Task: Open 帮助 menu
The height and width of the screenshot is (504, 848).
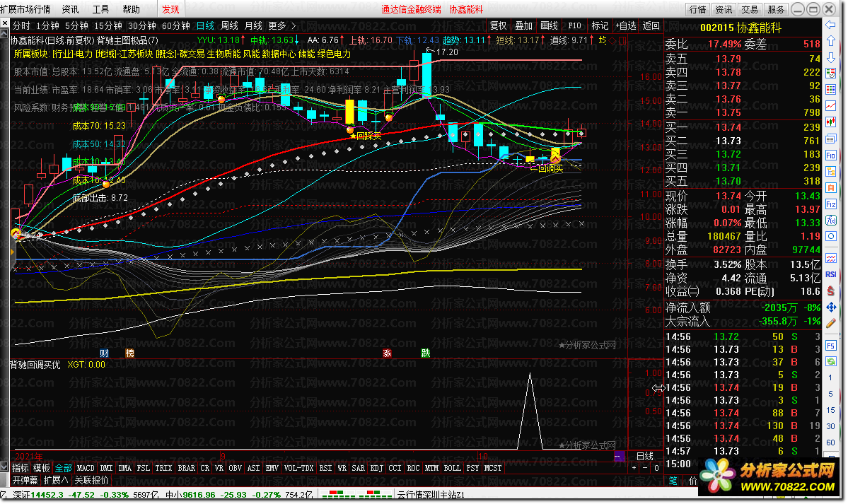Action: [131, 9]
